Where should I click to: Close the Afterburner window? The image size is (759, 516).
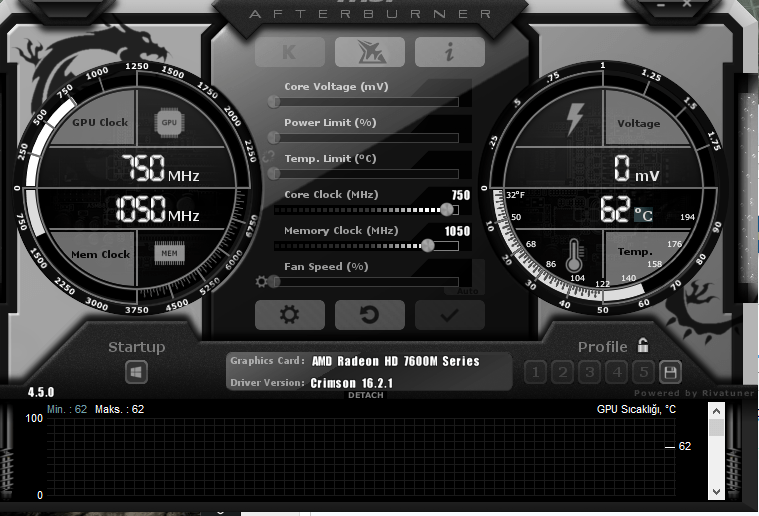click(x=687, y=3)
